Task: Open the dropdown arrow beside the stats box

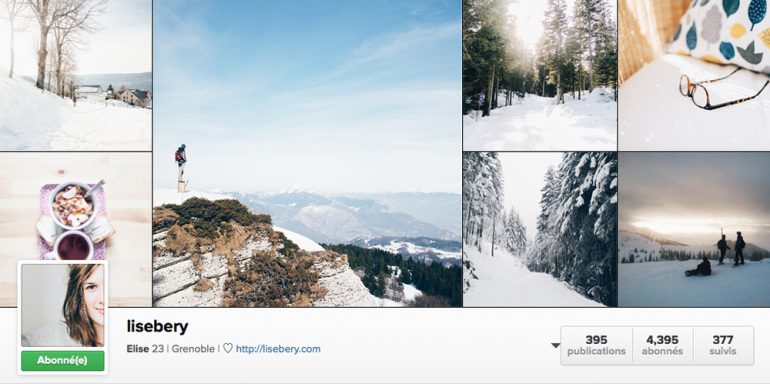Action: 555,345
